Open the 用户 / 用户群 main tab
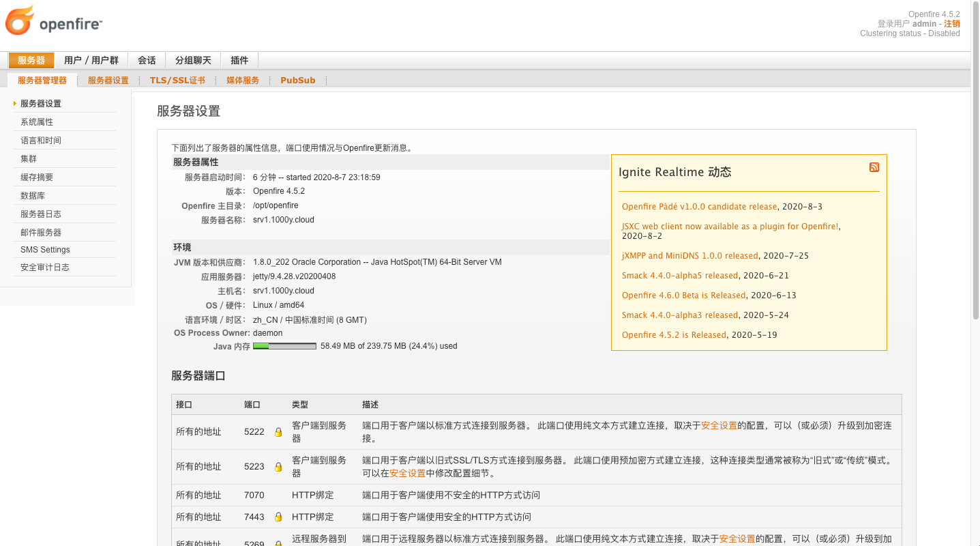 coord(91,60)
